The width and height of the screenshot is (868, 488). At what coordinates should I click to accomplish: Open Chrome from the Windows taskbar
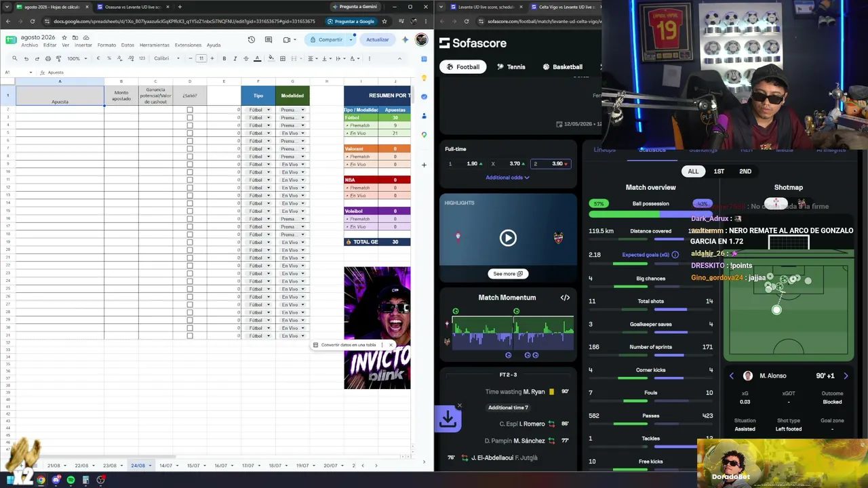[x=41, y=480]
